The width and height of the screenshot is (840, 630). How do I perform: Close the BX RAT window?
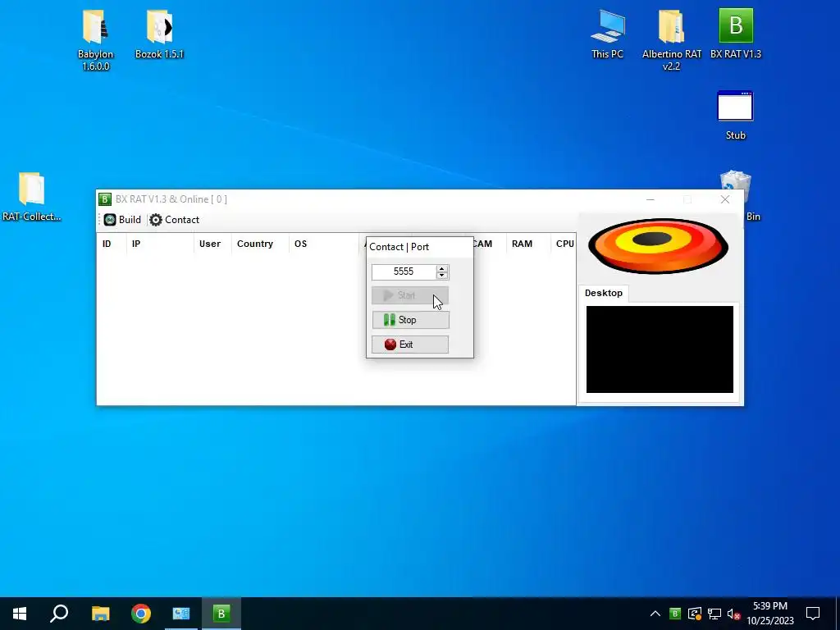(x=725, y=199)
